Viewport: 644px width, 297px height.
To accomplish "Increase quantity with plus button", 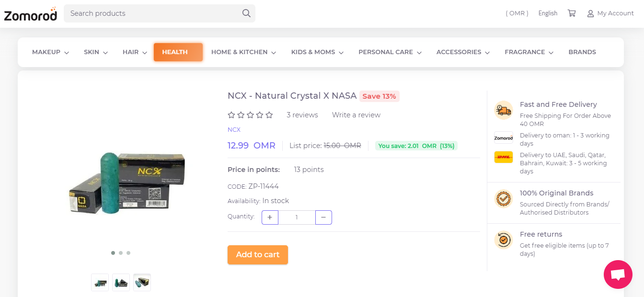I will pyautogui.click(x=270, y=217).
